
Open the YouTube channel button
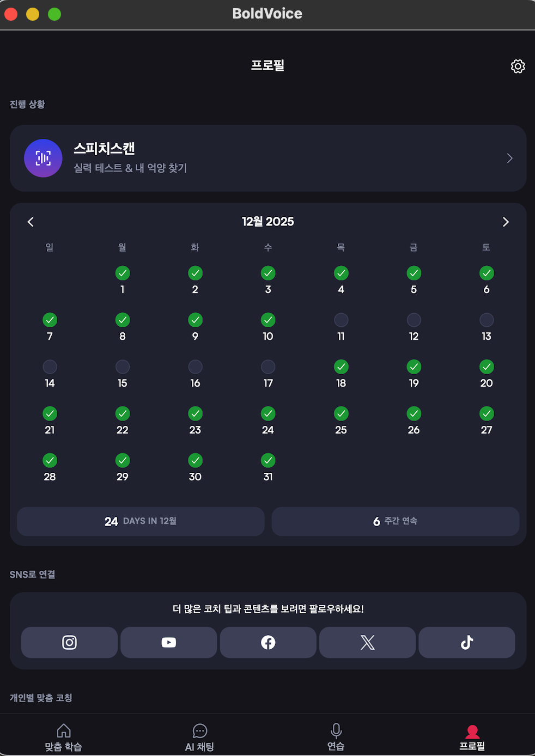(169, 642)
